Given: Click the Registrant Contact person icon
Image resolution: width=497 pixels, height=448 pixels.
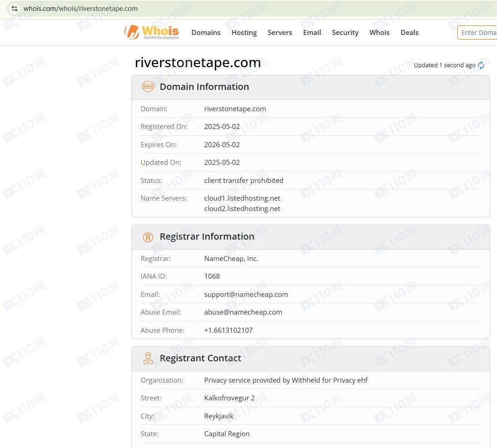Looking at the screenshot, I should [148, 358].
